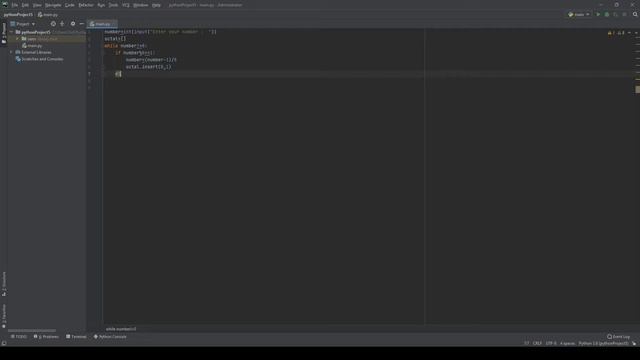Collapse the pythonProject5 root folder
640x360 pixels.
pyautogui.click(x=12, y=32)
